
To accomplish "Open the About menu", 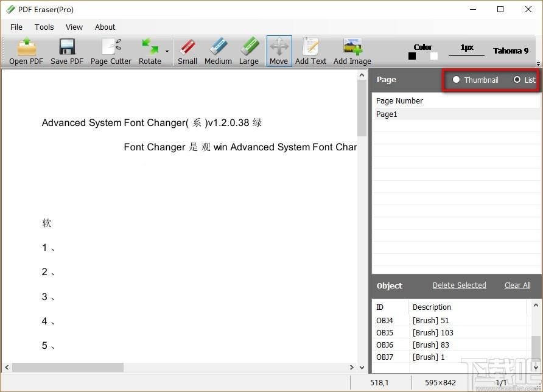I will (105, 27).
